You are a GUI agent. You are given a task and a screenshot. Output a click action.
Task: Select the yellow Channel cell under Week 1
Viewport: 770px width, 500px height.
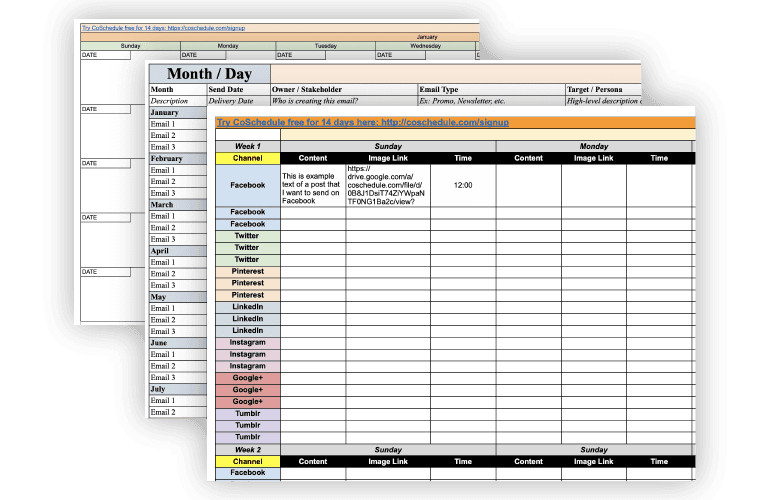[247, 158]
